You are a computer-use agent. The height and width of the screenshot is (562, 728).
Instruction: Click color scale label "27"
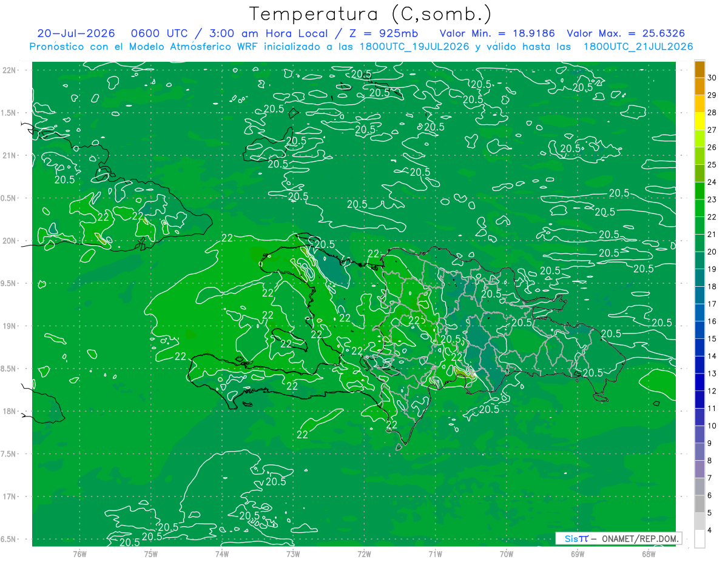(712, 130)
